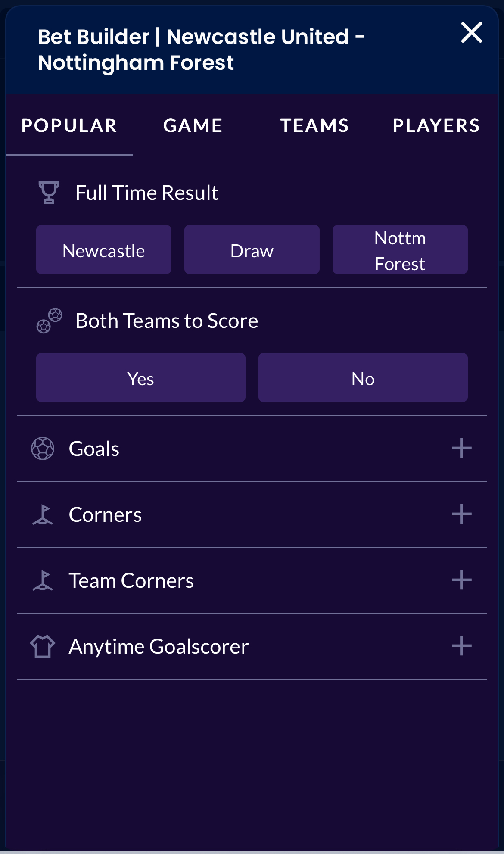Switch to the TEAMS tab
The width and height of the screenshot is (504, 854).
tap(315, 125)
